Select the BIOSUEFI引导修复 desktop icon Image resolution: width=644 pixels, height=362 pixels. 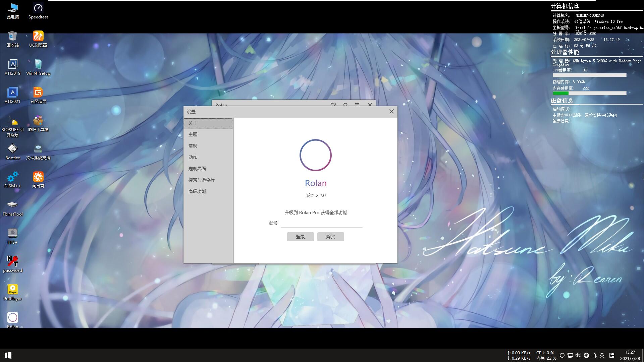click(13, 126)
